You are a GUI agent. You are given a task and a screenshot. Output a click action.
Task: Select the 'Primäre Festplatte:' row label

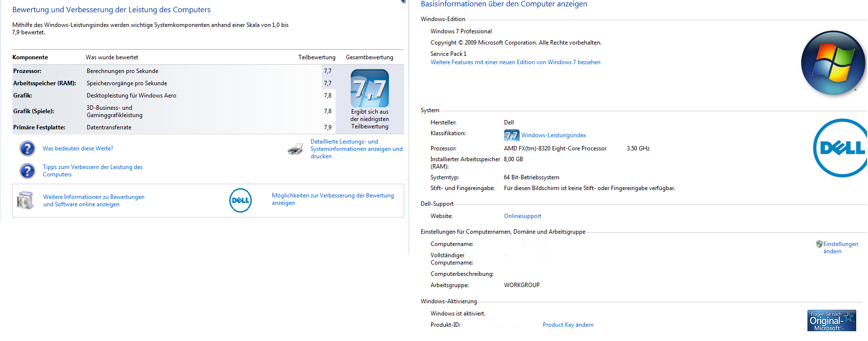coord(39,127)
